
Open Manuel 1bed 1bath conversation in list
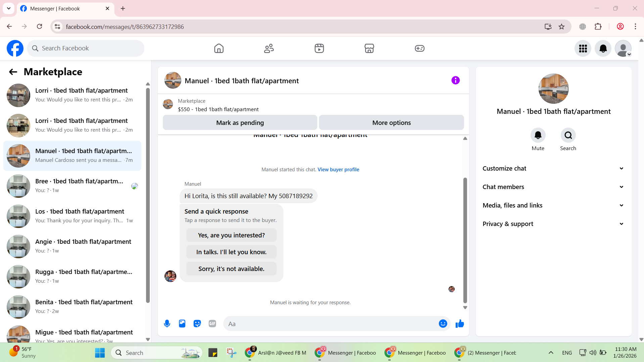[x=72, y=156]
